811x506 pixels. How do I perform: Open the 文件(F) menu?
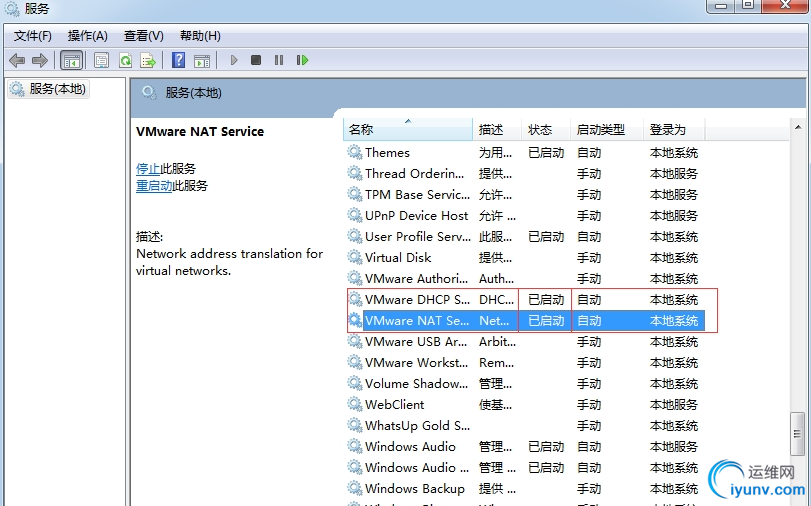[33, 36]
